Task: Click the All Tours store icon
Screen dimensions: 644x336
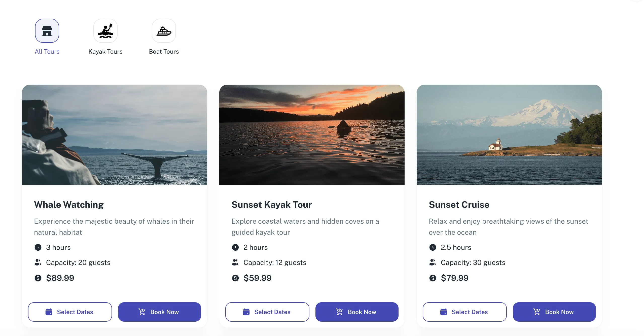Action: (x=47, y=30)
